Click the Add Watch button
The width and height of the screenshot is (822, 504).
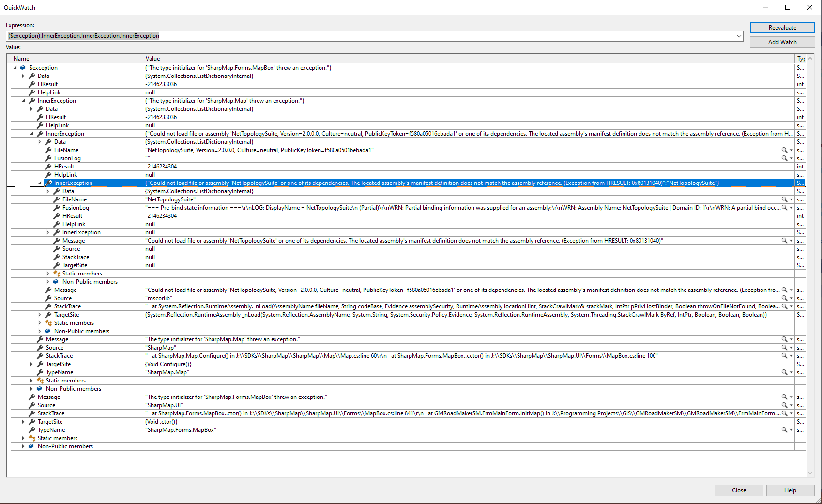pos(782,42)
